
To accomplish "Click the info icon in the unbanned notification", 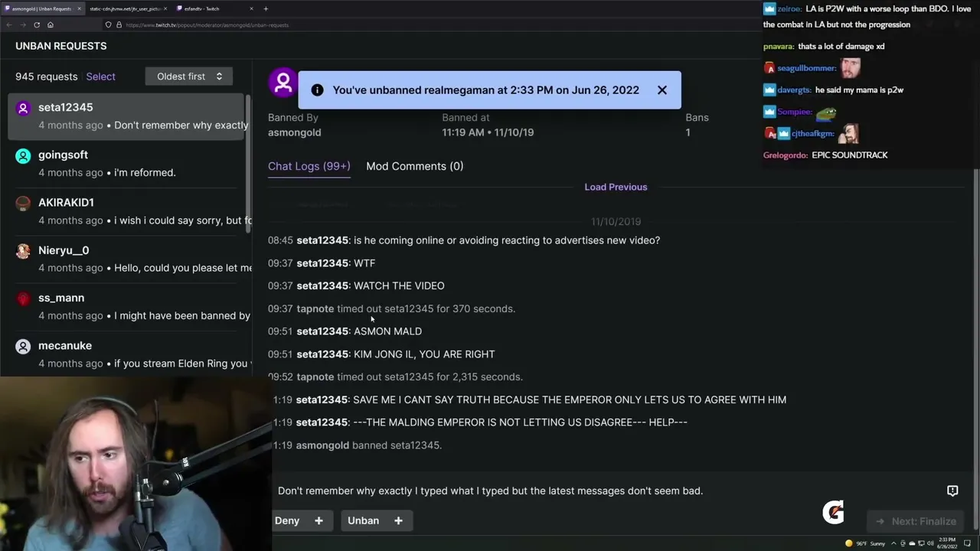I will pyautogui.click(x=317, y=90).
